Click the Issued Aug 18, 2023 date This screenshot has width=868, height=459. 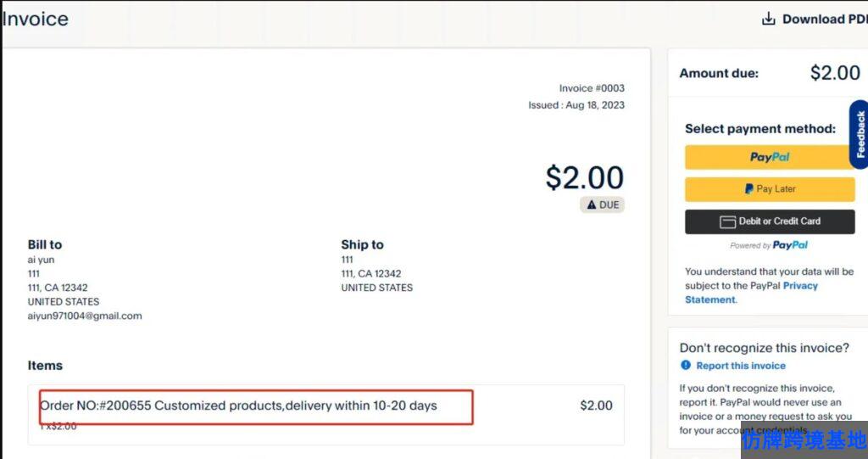pyautogui.click(x=576, y=105)
